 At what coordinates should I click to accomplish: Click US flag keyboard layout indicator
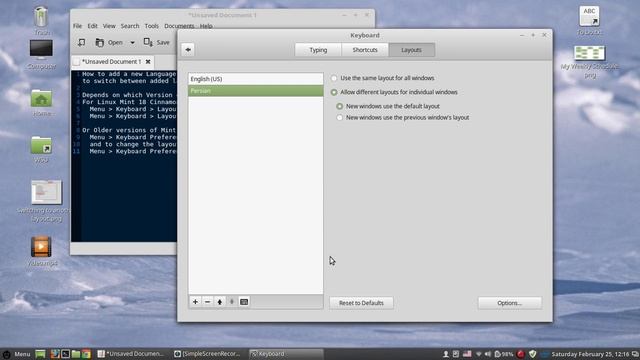click(x=467, y=354)
